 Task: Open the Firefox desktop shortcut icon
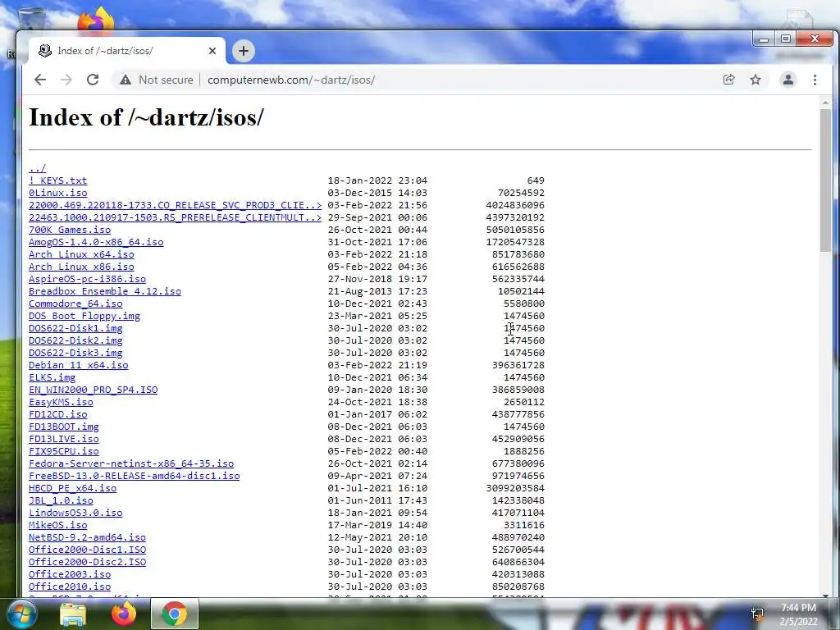[x=95, y=21]
